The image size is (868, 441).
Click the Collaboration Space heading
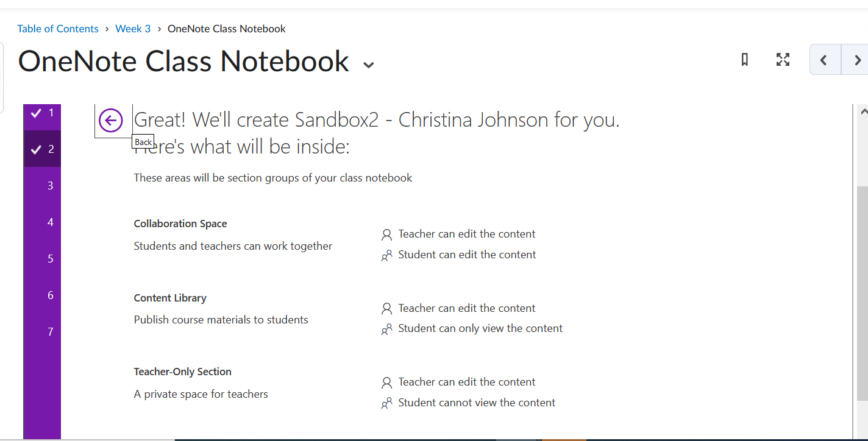180,224
